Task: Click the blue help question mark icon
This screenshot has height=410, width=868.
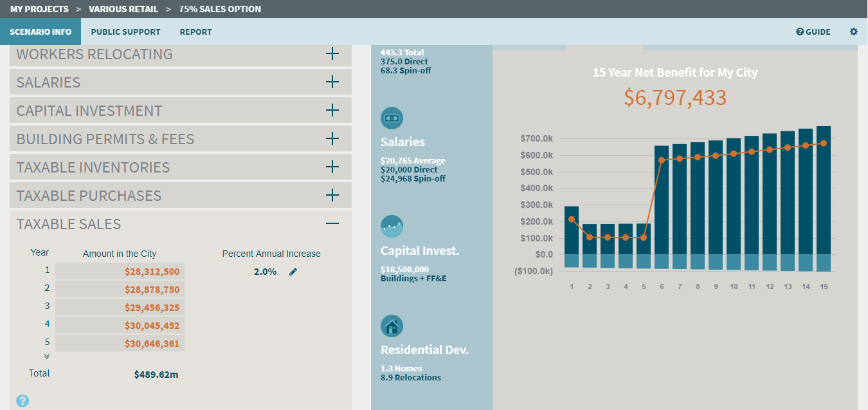Action: 23,401
